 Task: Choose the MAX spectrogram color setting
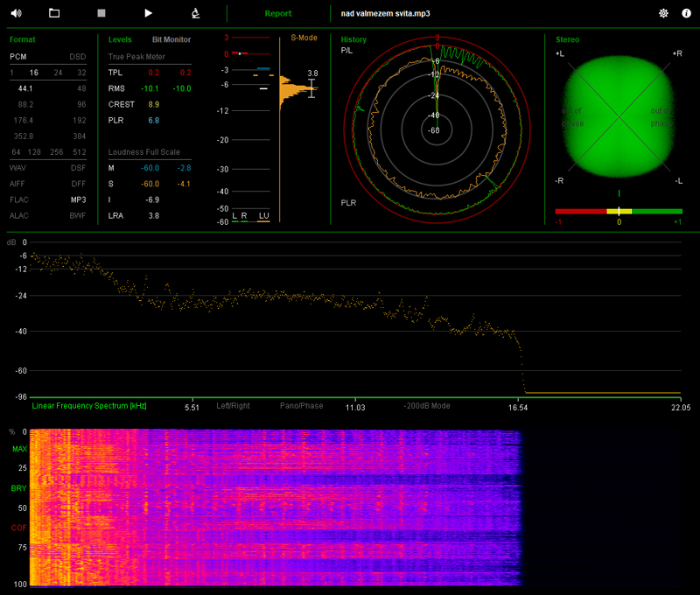click(x=19, y=450)
